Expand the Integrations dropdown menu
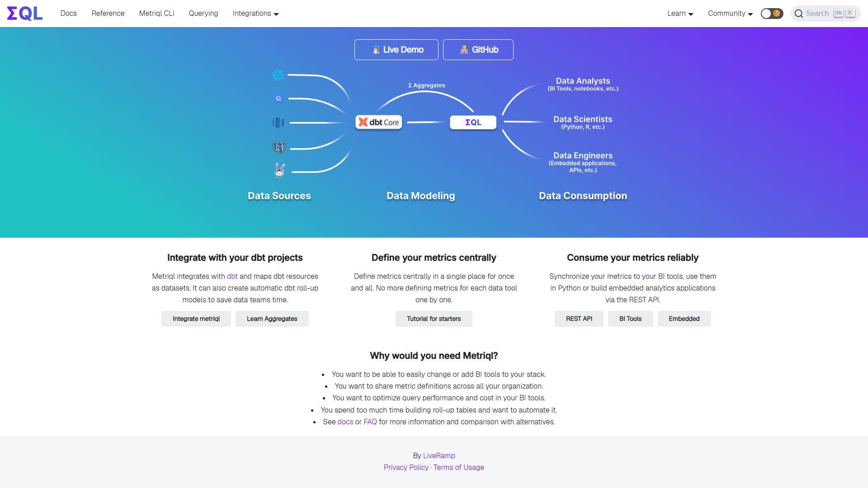Viewport: 868px width, 488px height. pyautogui.click(x=255, y=14)
